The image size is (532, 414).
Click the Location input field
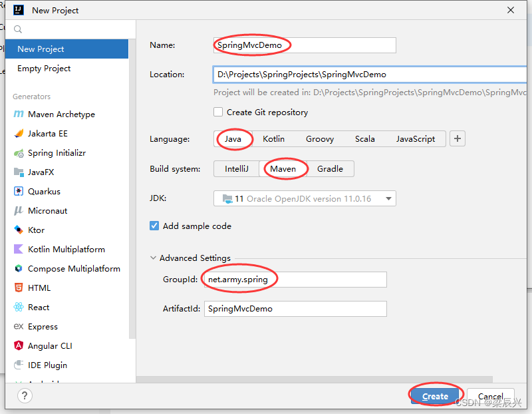(370, 75)
